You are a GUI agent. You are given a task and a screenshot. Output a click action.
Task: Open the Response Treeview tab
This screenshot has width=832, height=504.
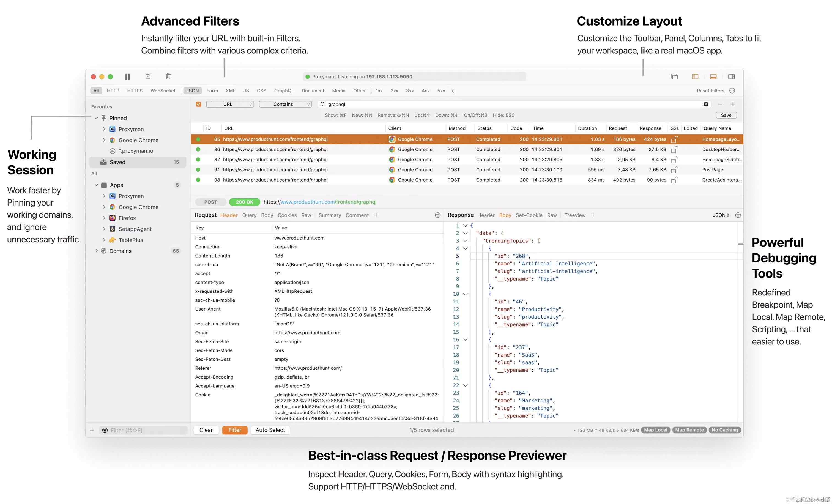pyautogui.click(x=575, y=215)
